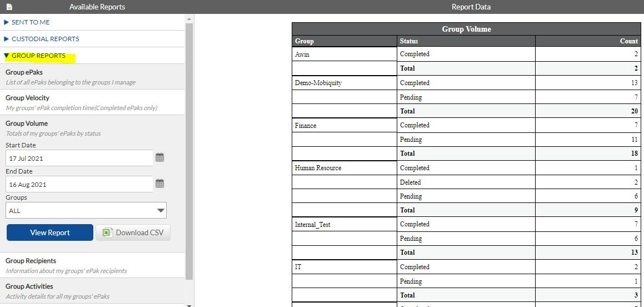Click the View Report button
The image size is (644, 307).
(49, 232)
